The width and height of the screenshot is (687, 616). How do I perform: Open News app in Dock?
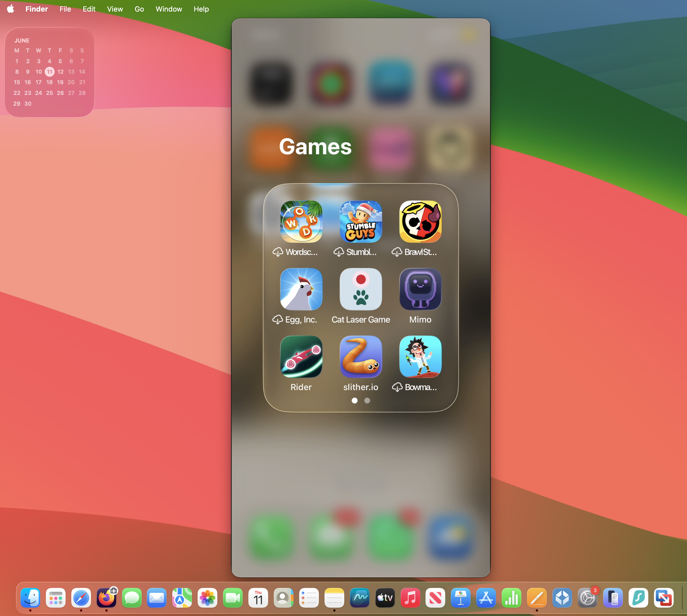point(436,598)
